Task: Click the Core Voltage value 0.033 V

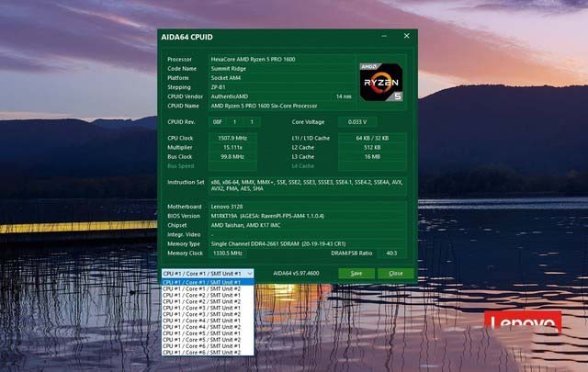Action: click(357, 122)
